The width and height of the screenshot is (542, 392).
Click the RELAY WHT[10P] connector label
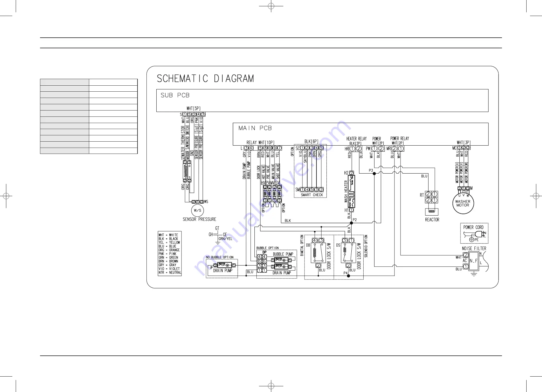click(x=260, y=142)
